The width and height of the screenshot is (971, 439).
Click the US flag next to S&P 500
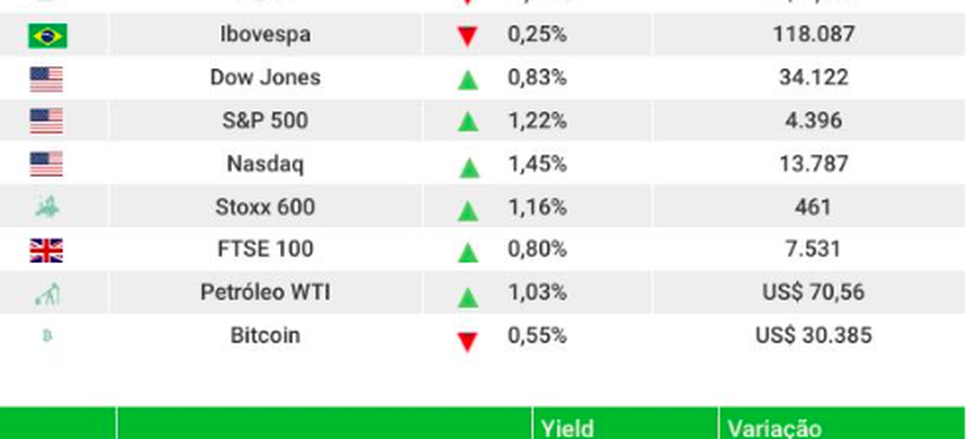46,122
